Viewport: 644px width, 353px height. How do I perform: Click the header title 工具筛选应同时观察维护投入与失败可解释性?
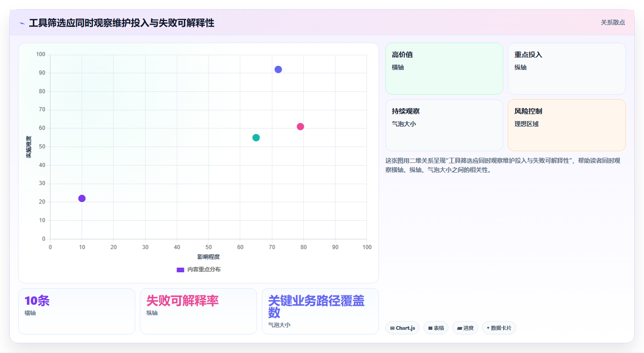tap(121, 23)
